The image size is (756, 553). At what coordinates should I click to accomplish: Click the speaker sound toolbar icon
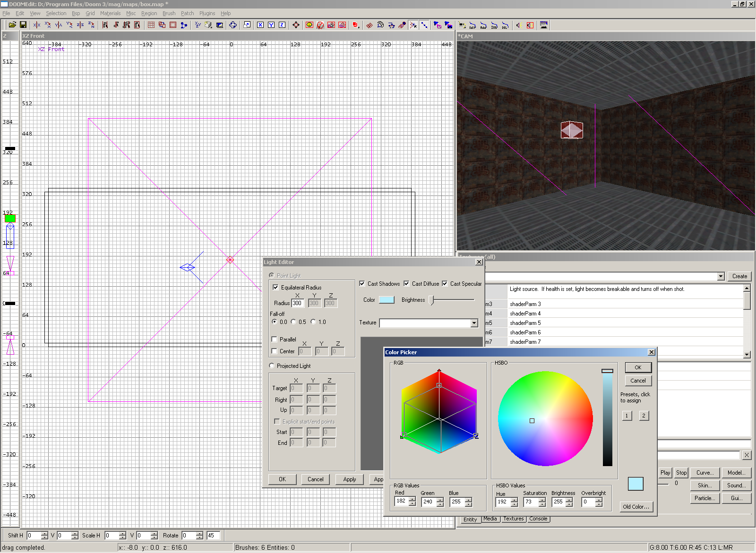[x=518, y=26]
